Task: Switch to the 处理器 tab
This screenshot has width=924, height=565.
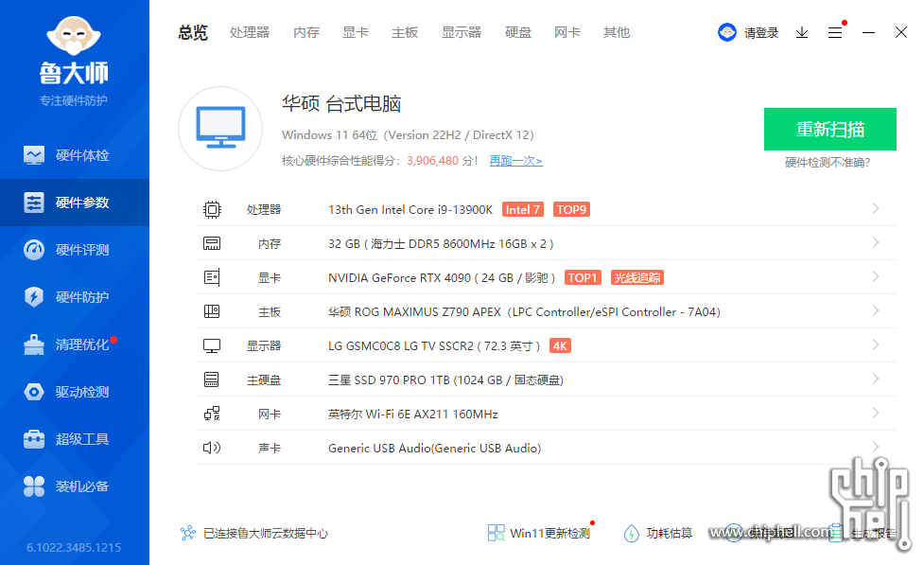Action: pyautogui.click(x=250, y=32)
